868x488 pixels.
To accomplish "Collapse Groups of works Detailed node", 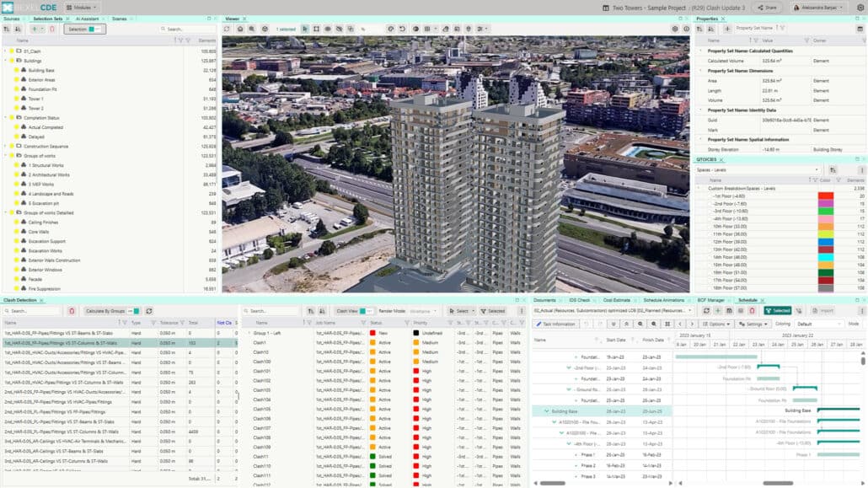I will pos(6,212).
